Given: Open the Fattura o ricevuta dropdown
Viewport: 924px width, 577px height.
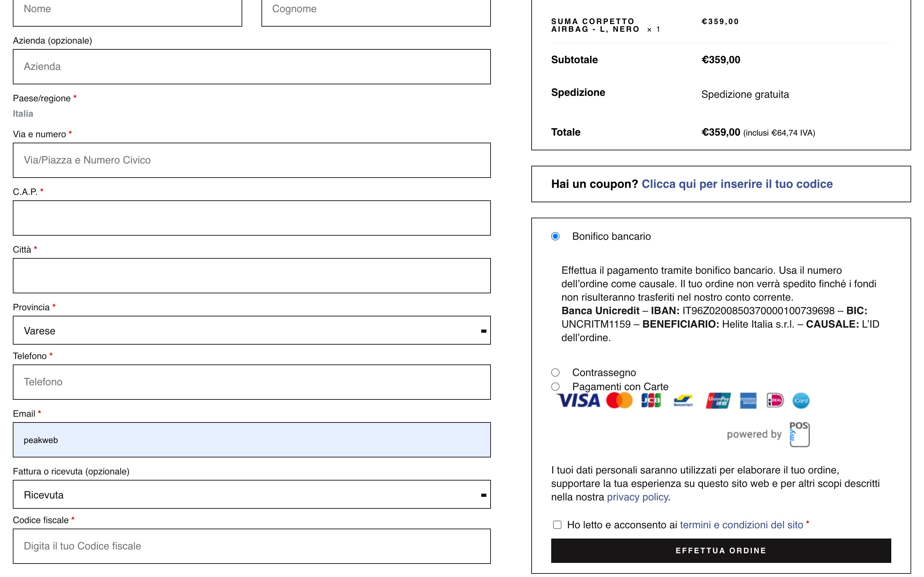Looking at the screenshot, I should [252, 494].
